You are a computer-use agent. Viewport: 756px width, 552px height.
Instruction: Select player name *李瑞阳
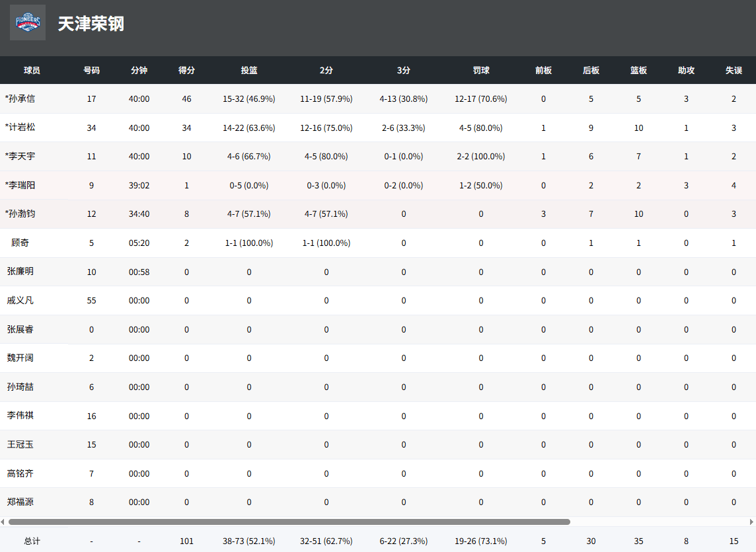pos(20,185)
